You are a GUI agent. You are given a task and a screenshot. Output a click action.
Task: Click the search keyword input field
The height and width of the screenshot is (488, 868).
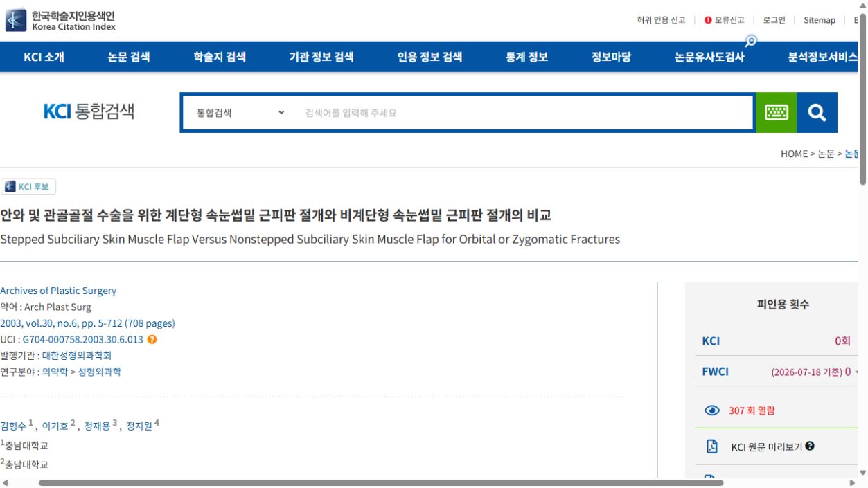coord(524,113)
